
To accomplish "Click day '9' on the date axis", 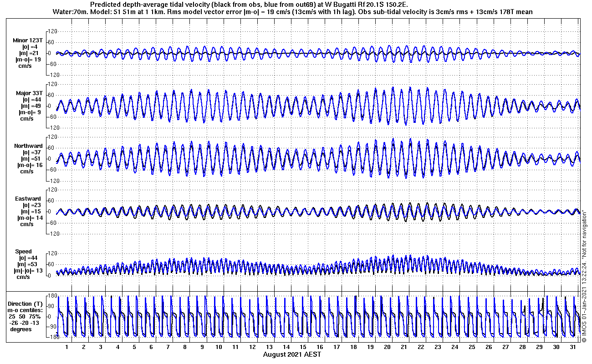I will 202,347.
